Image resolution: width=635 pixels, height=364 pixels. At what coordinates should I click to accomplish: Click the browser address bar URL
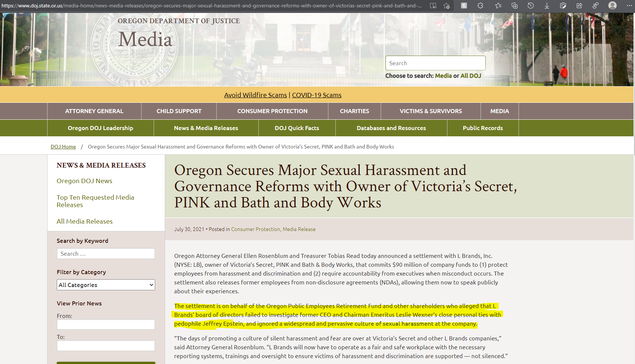212,6
